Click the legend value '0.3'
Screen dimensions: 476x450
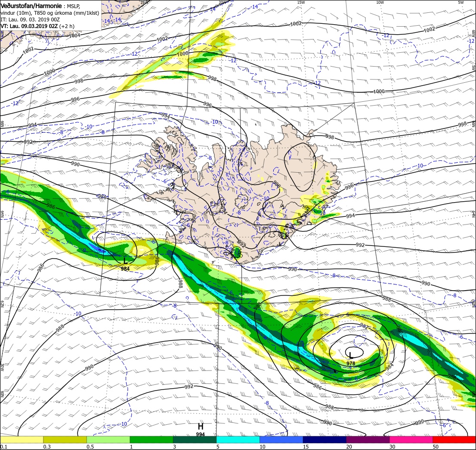[x=47, y=447]
